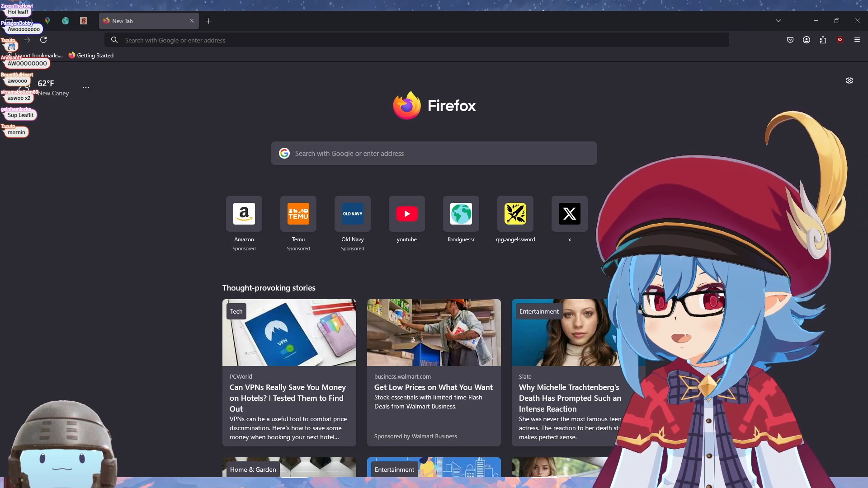Open the pinned green globe tab

pos(66,21)
